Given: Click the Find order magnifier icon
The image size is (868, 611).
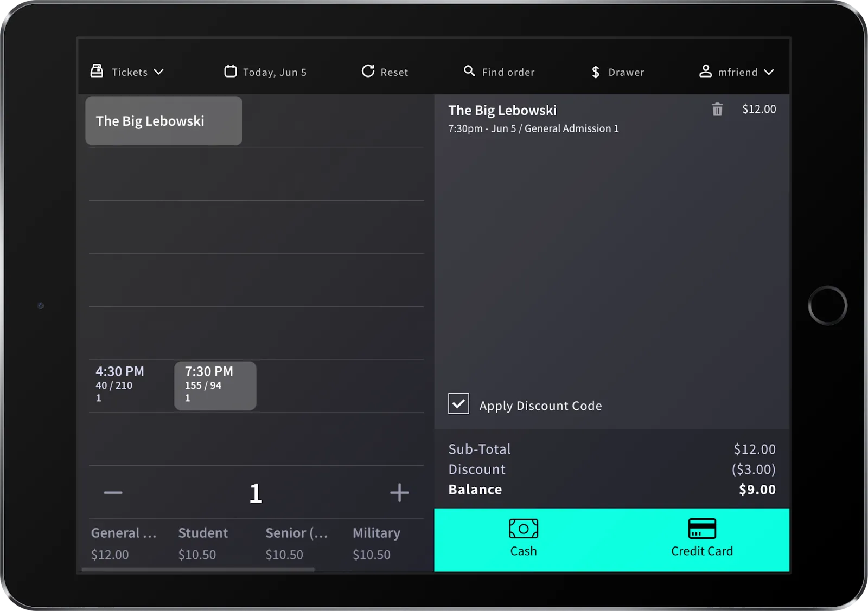Looking at the screenshot, I should [469, 71].
